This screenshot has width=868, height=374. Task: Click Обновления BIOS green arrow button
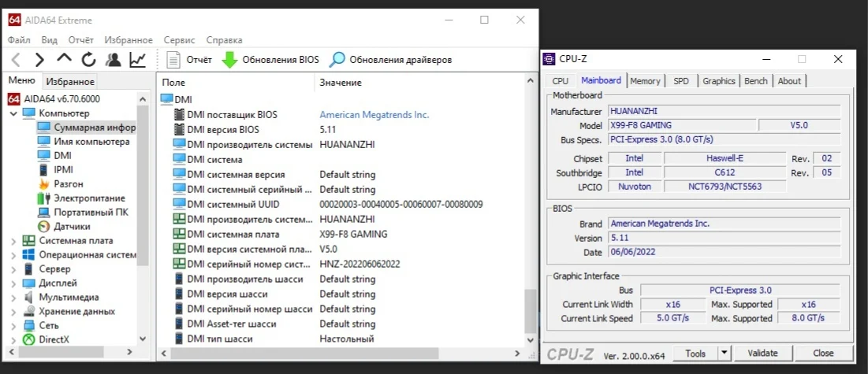click(270, 60)
